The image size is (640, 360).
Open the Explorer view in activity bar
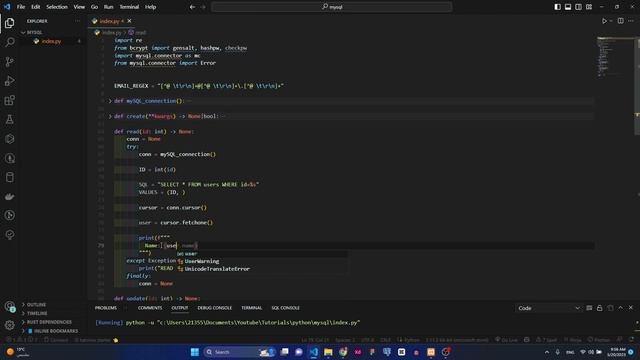(9, 23)
